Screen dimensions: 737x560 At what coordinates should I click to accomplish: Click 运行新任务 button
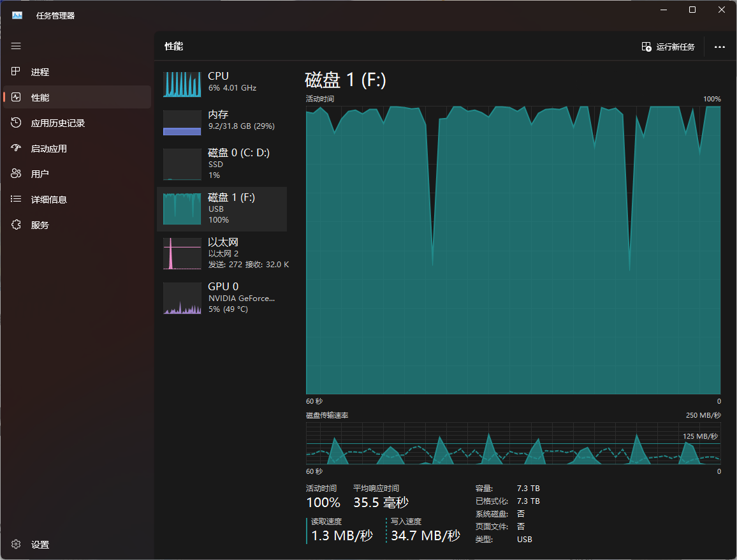[x=668, y=47]
